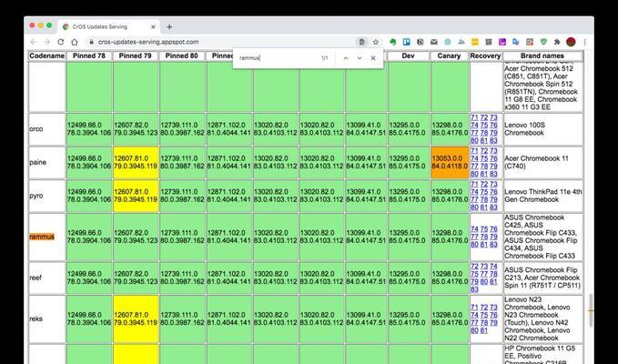Viewport: 618px width, 364px height.
Task: Open recovery link 74 in the rammus row
Action: pyautogui.click(x=474, y=229)
